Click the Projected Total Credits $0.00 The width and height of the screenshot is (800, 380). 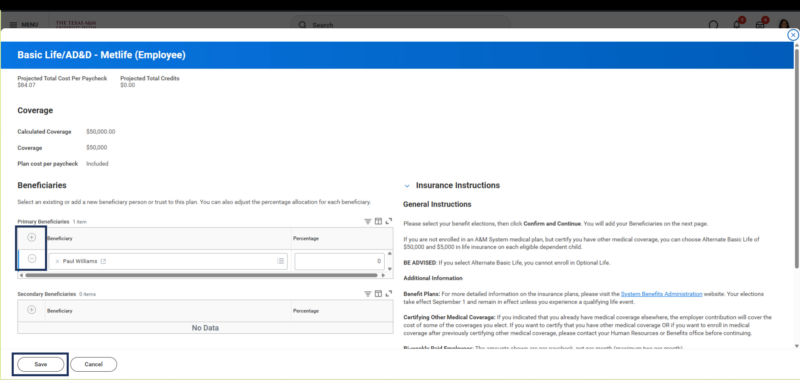(x=128, y=85)
